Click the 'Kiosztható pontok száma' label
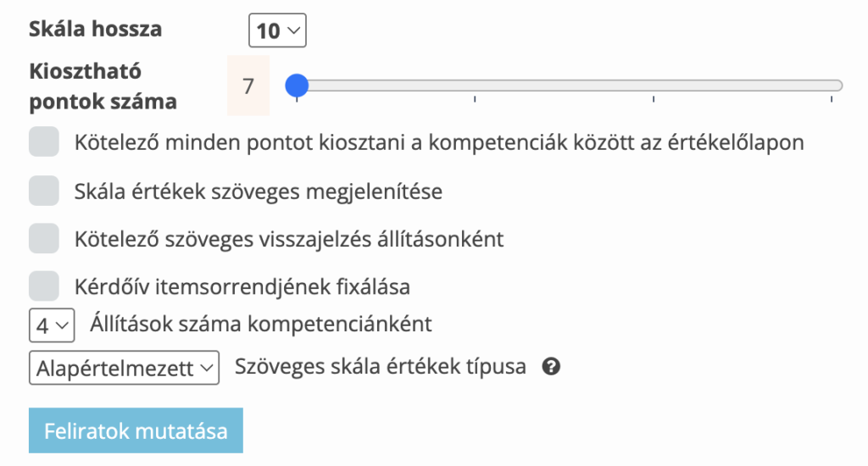The width and height of the screenshot is (868, 466). tap(103, 86)
